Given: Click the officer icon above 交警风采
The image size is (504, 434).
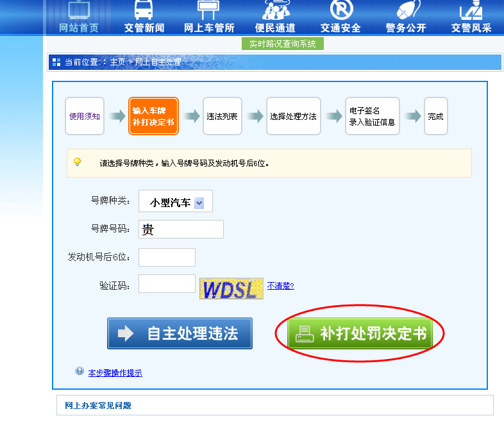Looking at the screenshot, I should (x=471, y=10).
